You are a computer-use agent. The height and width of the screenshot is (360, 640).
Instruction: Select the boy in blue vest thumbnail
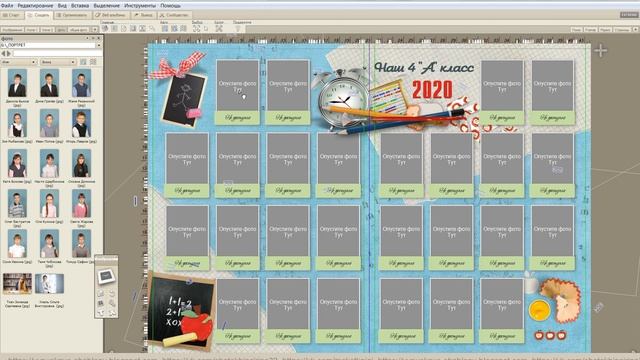click(x=81, y=83)
